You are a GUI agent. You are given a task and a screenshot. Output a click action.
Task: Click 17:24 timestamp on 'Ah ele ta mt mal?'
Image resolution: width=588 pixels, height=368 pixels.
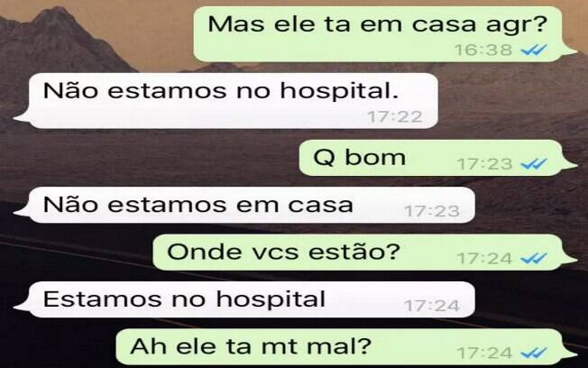[484, 353]
